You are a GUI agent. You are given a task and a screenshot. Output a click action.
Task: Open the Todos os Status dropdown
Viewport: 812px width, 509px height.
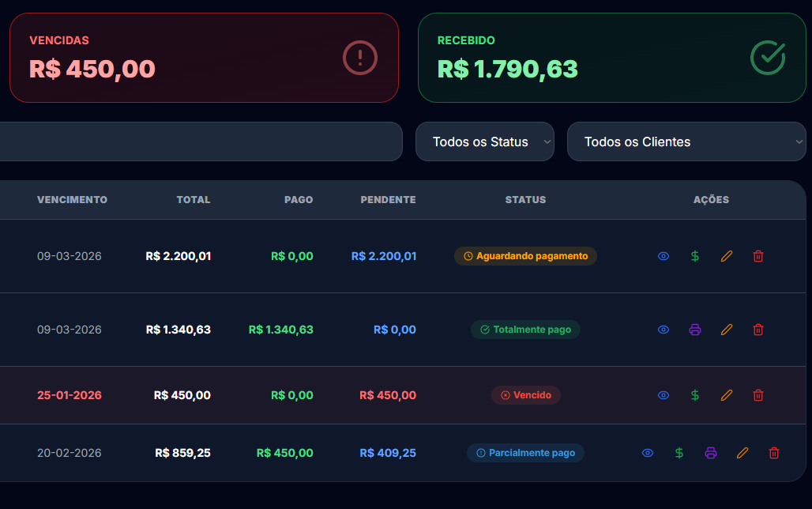coord(485,142)
